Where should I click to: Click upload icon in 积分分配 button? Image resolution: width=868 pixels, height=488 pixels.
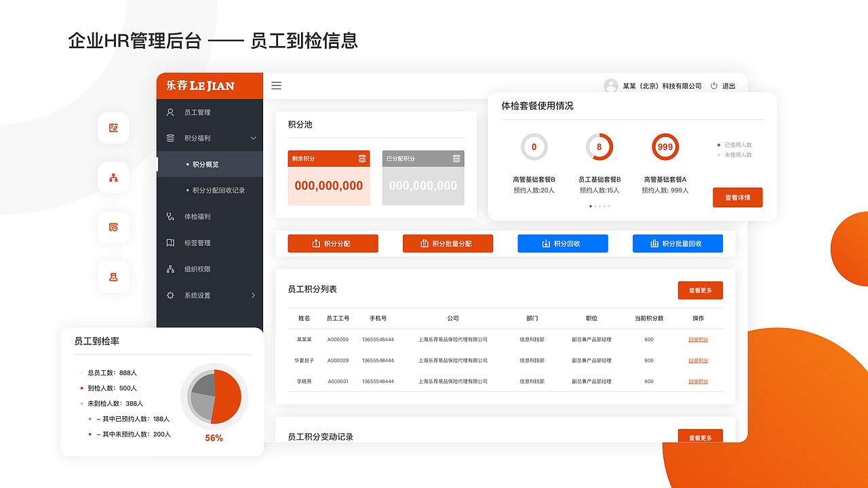tap(316, 243)
